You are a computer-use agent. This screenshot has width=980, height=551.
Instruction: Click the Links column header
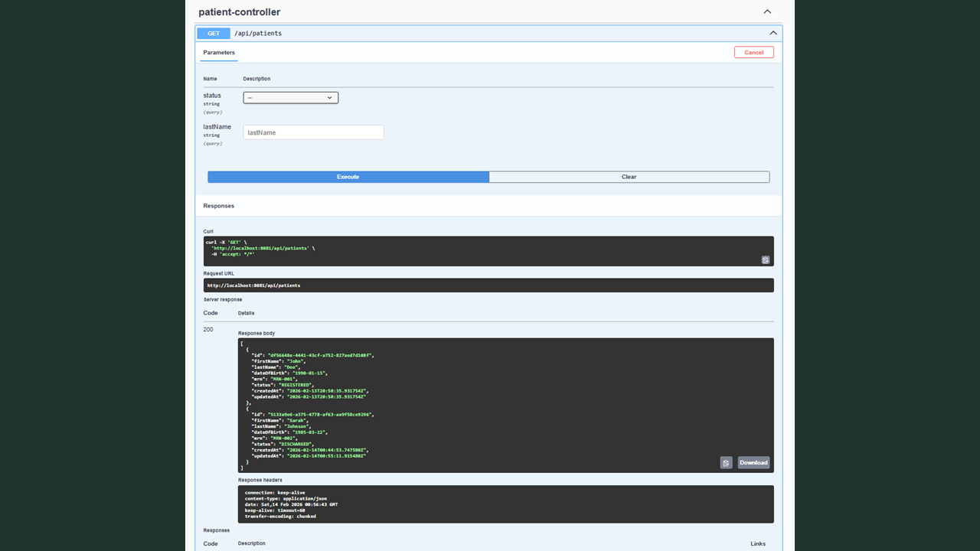pos(758,544)
